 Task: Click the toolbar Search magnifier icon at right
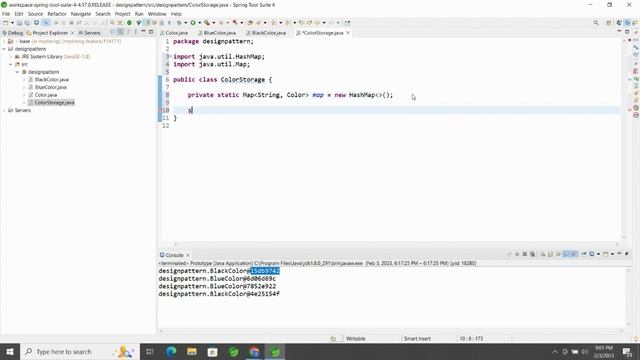tap(596, 23)
